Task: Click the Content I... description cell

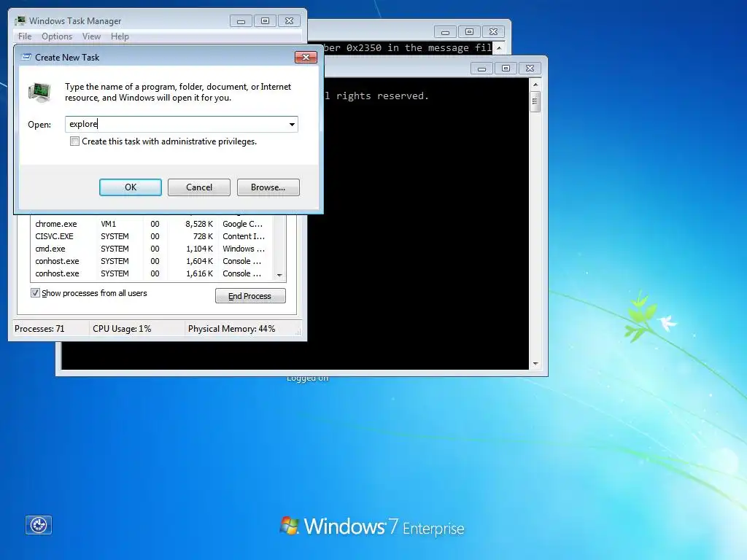Action: (244, 236)
